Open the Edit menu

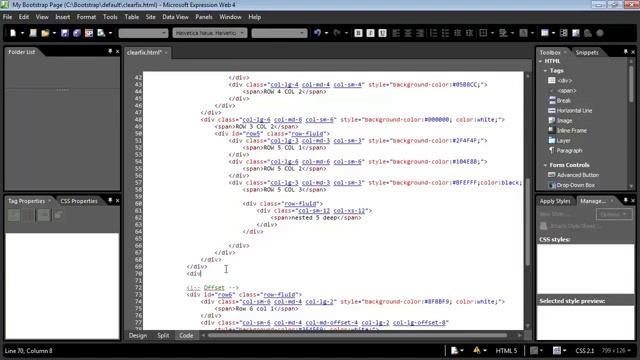pyautogui.click(x=24, y=17)
